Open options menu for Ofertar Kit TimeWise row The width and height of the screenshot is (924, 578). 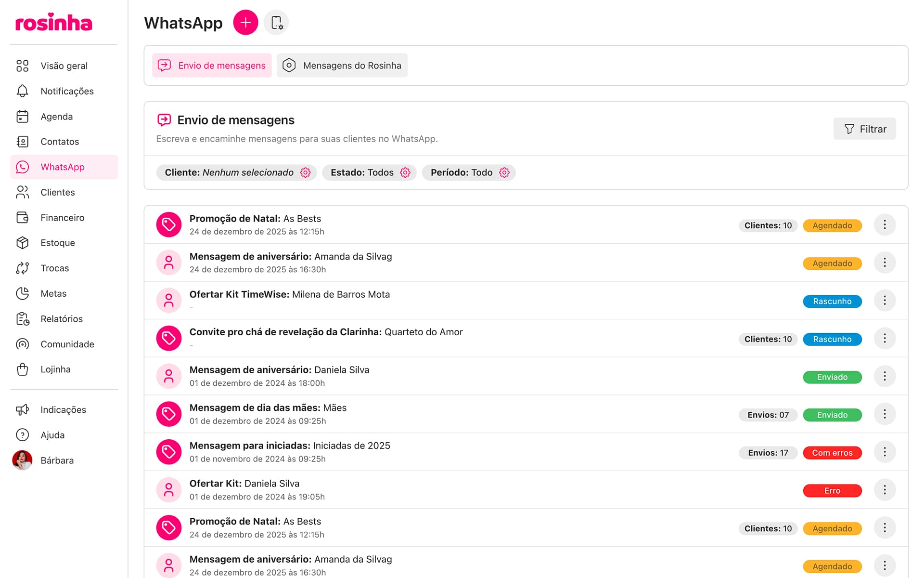point(884,301)
